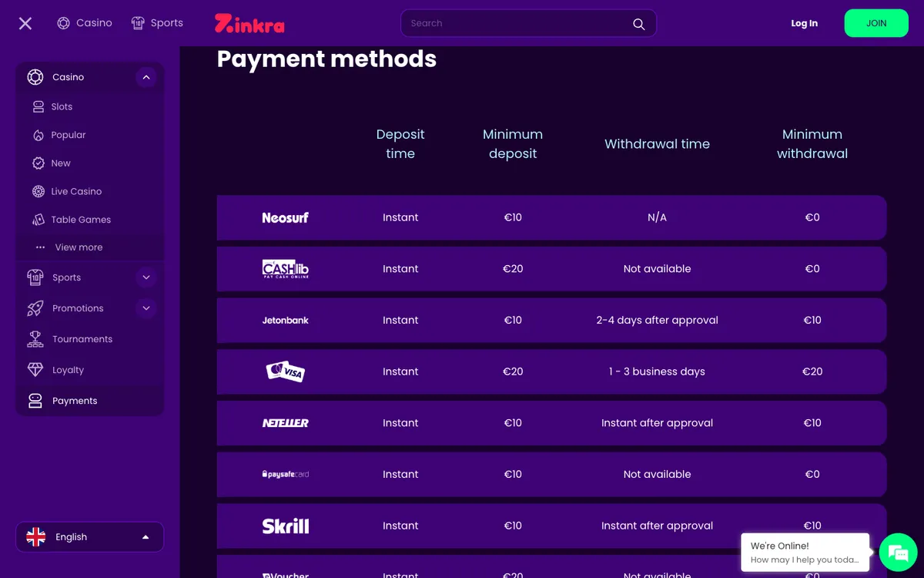Click New in the sidebar

point(61,163)
